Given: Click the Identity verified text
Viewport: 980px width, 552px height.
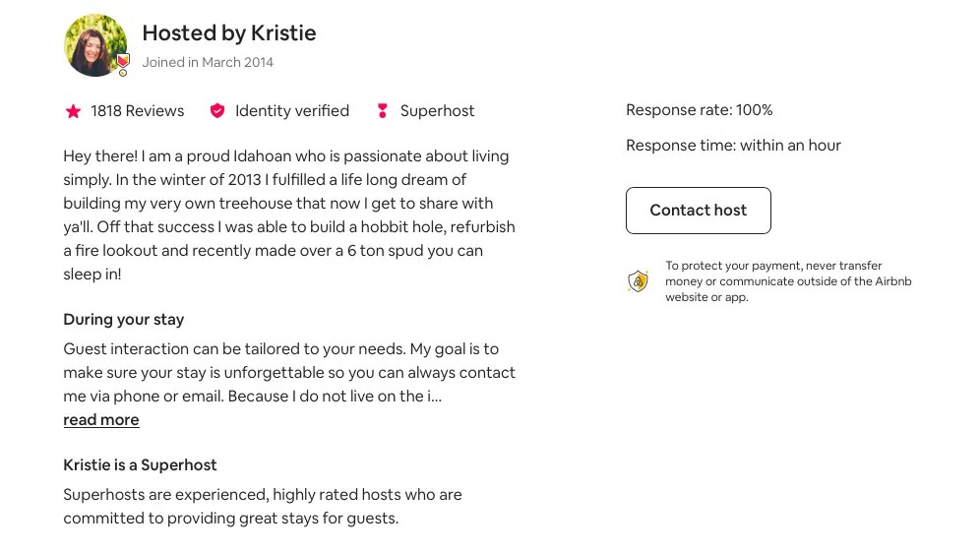Looking at the screenshot, I should tap(292, 111).
